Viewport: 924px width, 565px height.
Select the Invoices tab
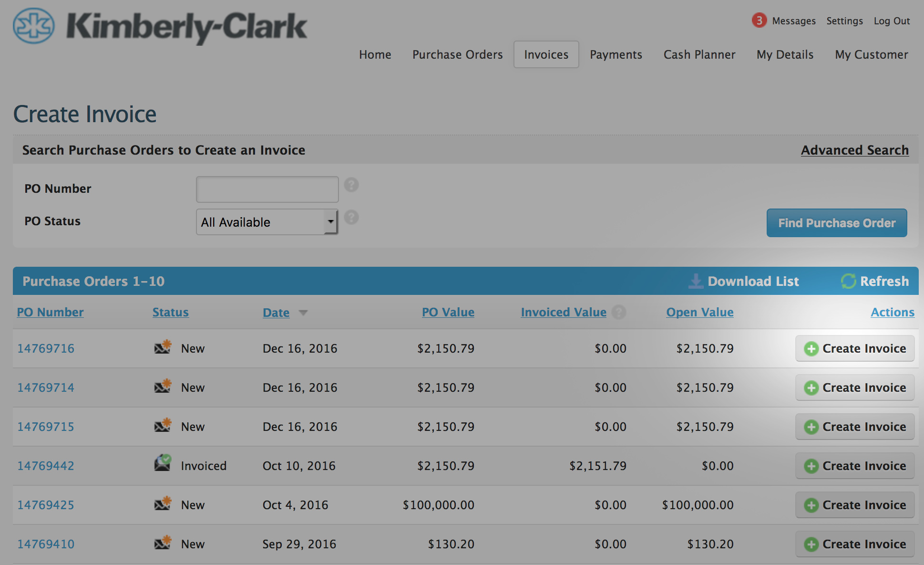click(x=546, y=55)
